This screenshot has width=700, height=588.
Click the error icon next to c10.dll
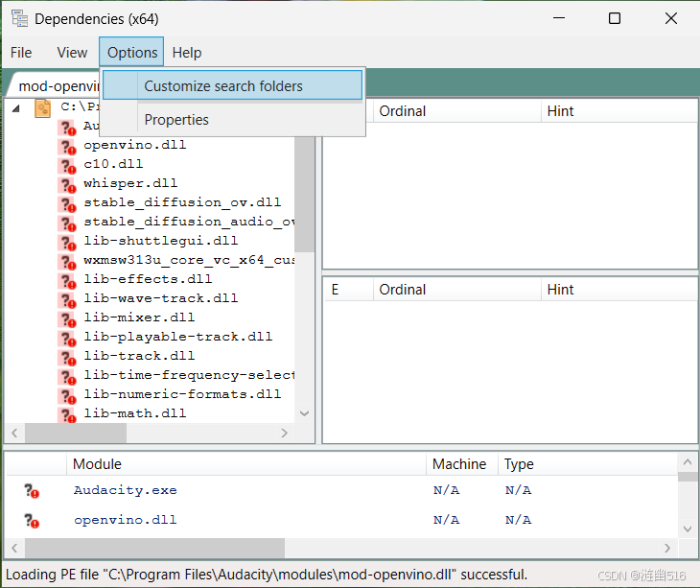click(67, 166)
